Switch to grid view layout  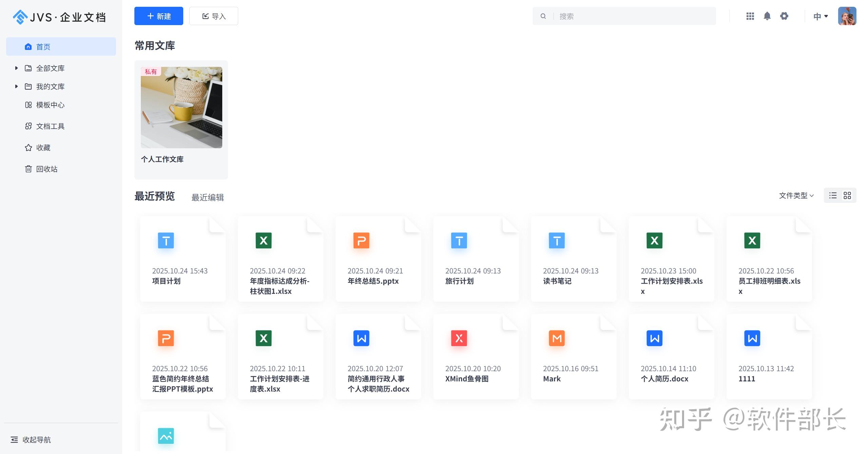tap(847, 195)
